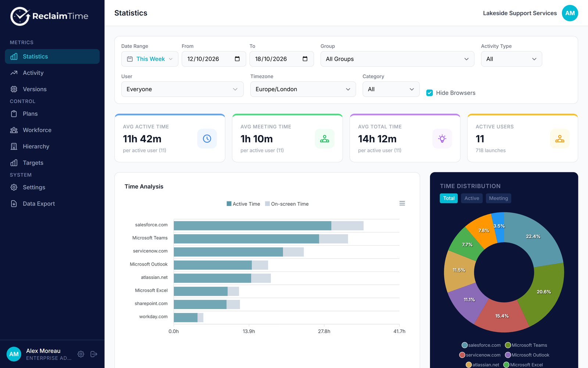Navigate to the Workforce section
The height and width of the screenshot is (368, 588).
[x=52, y=130]
